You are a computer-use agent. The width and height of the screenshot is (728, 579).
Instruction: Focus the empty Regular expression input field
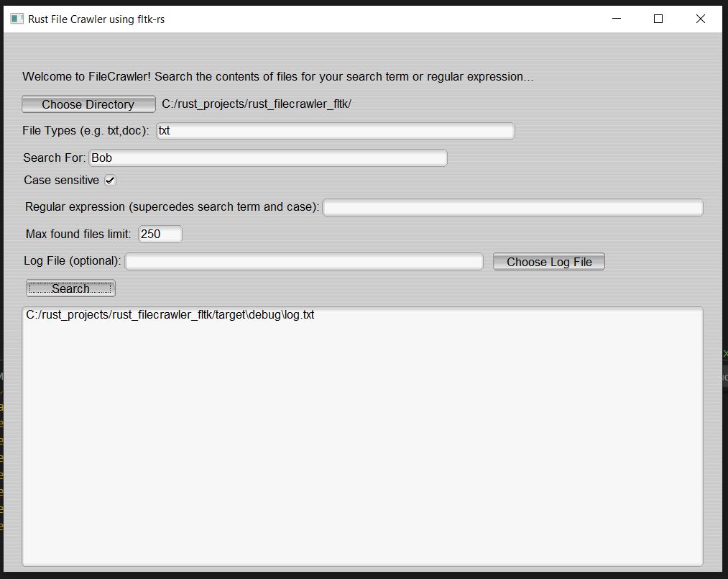coord(512,208)
